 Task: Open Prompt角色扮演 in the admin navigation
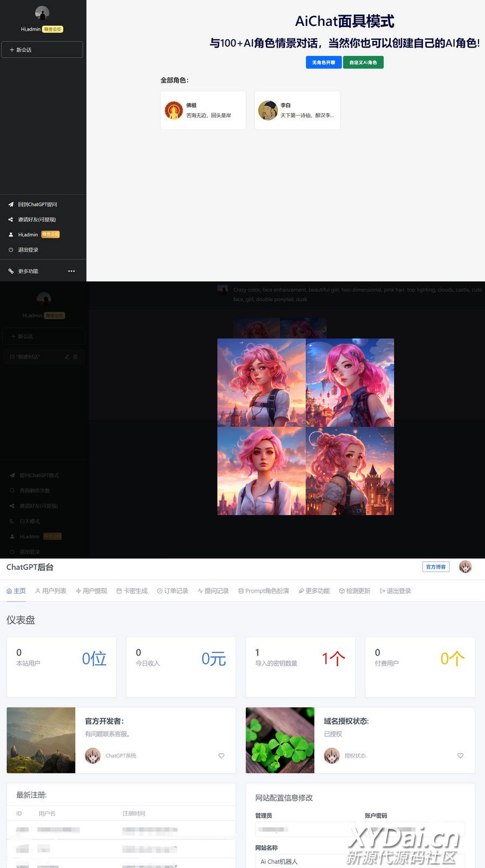(264, 591)
